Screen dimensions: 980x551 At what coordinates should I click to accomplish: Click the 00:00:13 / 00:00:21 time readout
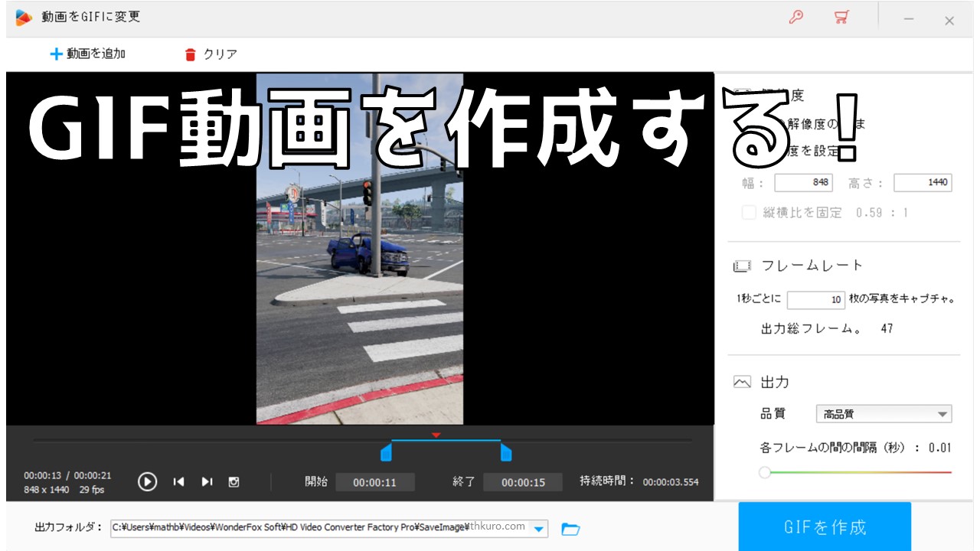pyautogui.click(x=67, y=475)
